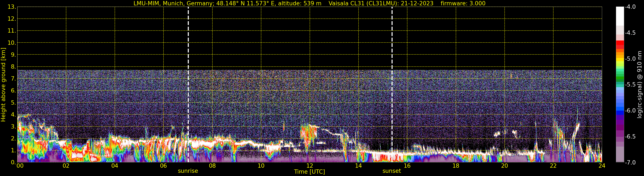The width and height of the screenshot is (644, 176).
Task: Click the Height above ground [km] axis label
Action: (3, 85)
